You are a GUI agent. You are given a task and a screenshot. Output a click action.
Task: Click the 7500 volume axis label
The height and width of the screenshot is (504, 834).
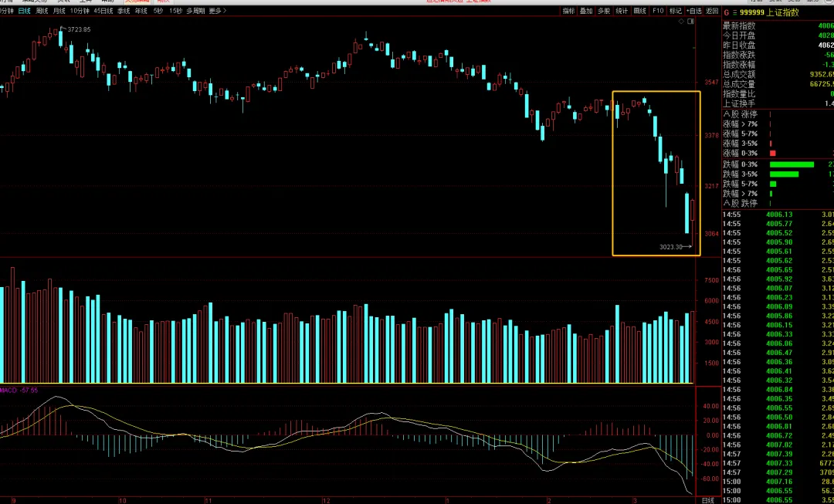click(x=712, y=280)
